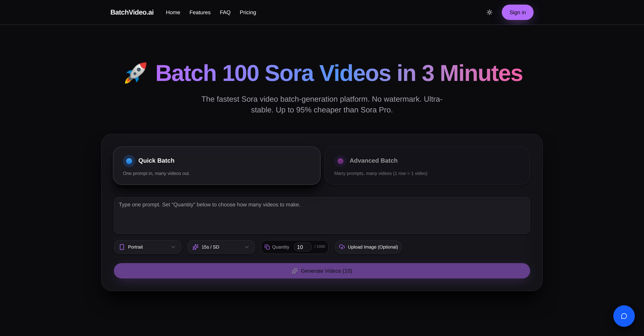This screenshot has width=644, height=336.
Task: Select the Portrait orientation phone icon
Action: tap(122, 247)
